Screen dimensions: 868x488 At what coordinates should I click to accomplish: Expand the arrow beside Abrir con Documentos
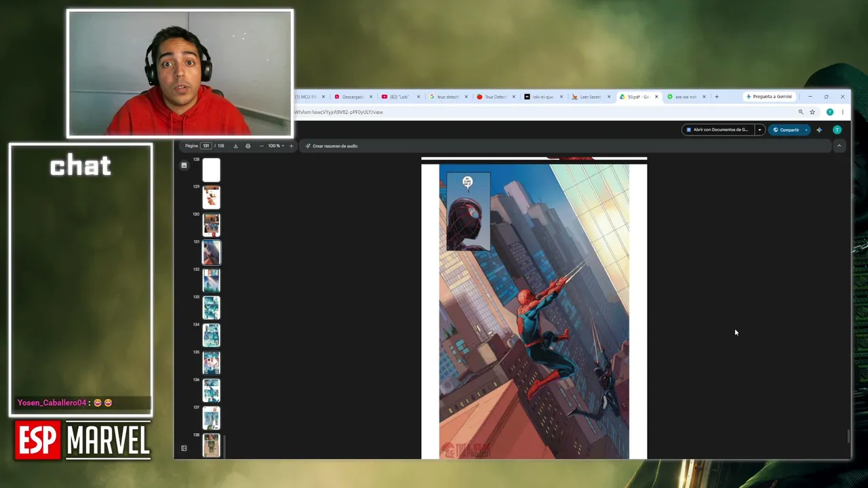(759, 129)
